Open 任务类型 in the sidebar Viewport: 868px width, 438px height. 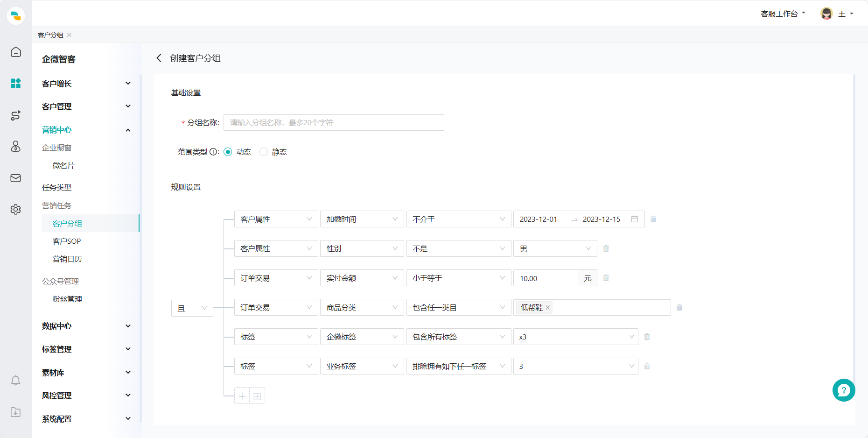(x=57, y=187)
